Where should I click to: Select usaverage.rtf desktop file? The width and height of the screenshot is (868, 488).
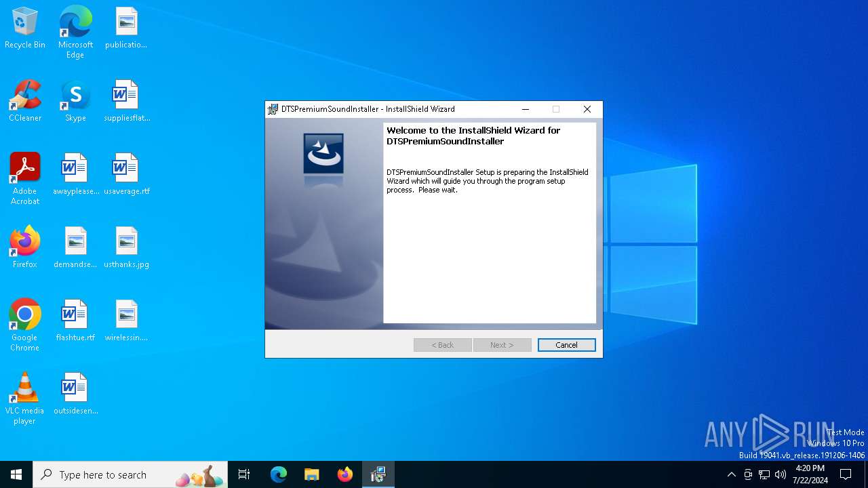[x=126, y=175]
